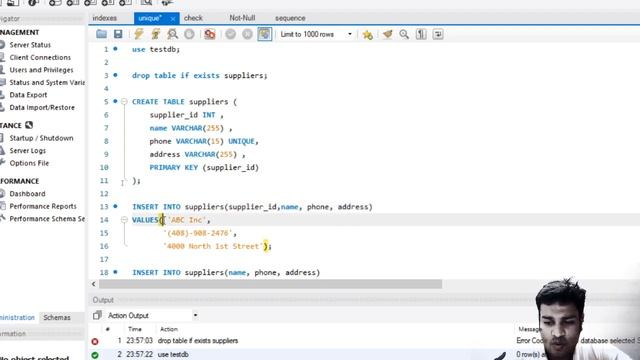Click the statement marker dot on line 1
The image size is (640, 360).
point(116,49)
